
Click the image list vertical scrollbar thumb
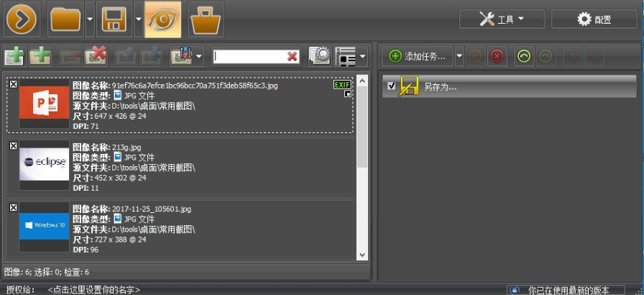click(x=362, y=127)
